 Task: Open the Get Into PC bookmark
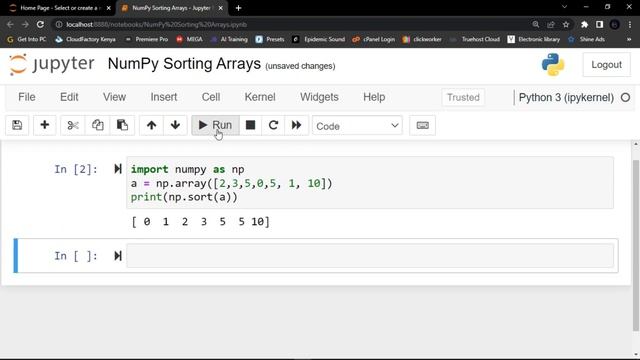coord(27,39)
